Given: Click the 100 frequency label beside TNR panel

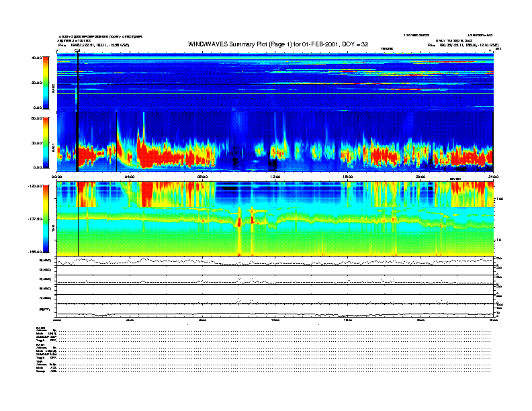Looking at the screenshot, I should (500, 199).
